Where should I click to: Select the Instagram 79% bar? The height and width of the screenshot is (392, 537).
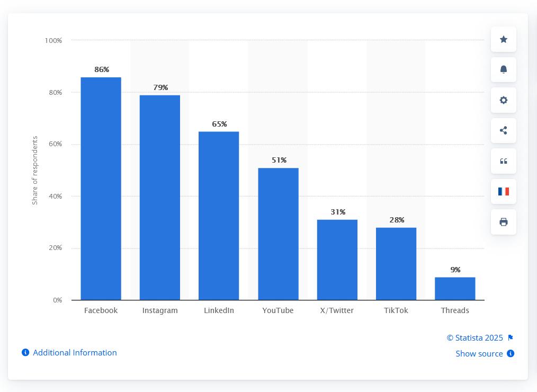[x=160, y=198]
